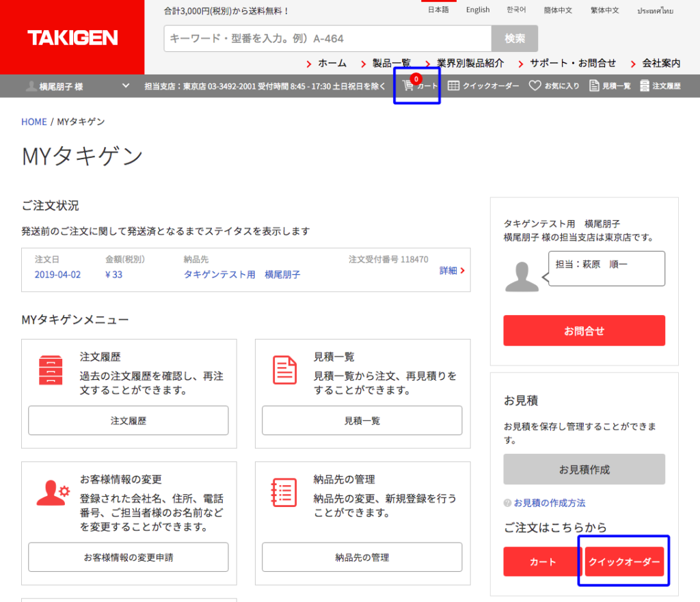Click the ¥33 amount link
Image resolution: width=700 pixels, height=602 pixels.
[113, 275]
